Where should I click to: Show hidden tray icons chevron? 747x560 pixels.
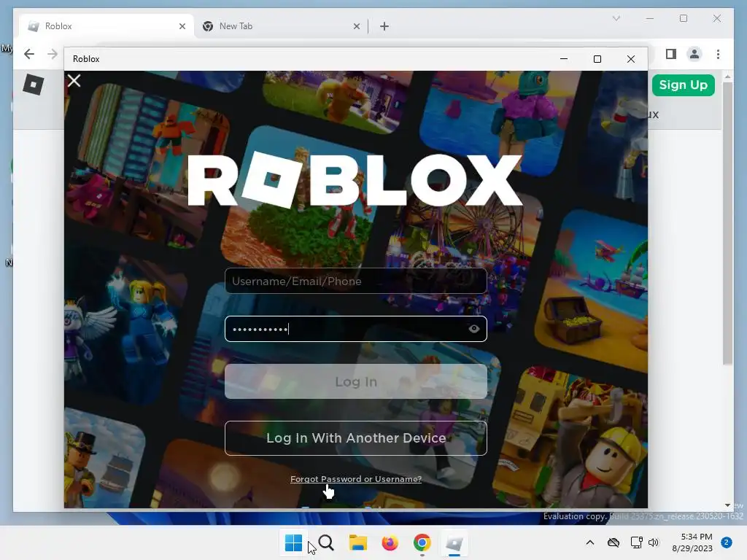click(589, 542)
